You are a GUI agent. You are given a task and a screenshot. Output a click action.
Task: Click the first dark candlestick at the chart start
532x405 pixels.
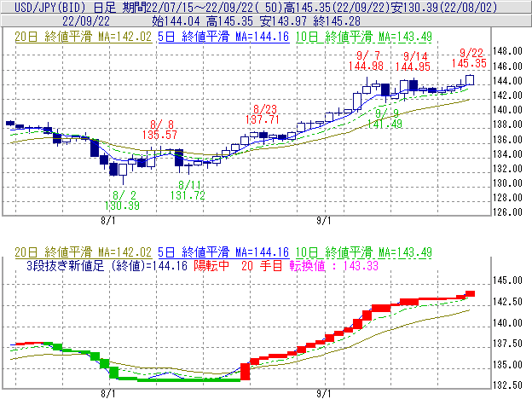(10, 123)
